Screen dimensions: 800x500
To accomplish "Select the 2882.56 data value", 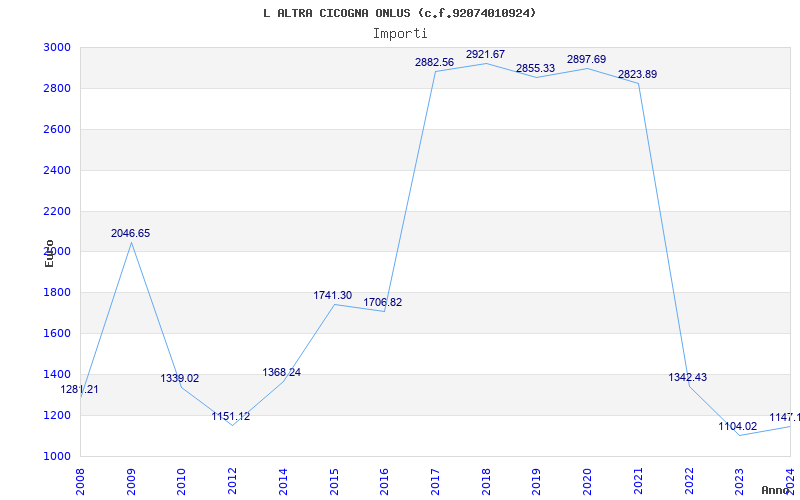I will (x=434, y=62).
